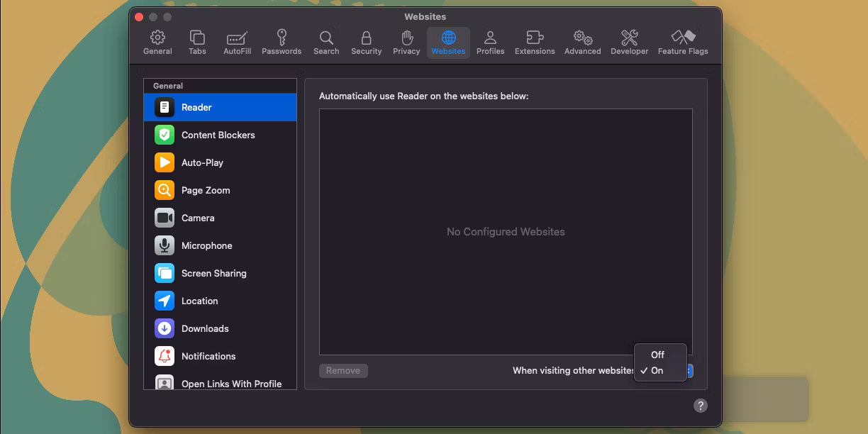
Task: Open the help question mark button
Action: 701,405
